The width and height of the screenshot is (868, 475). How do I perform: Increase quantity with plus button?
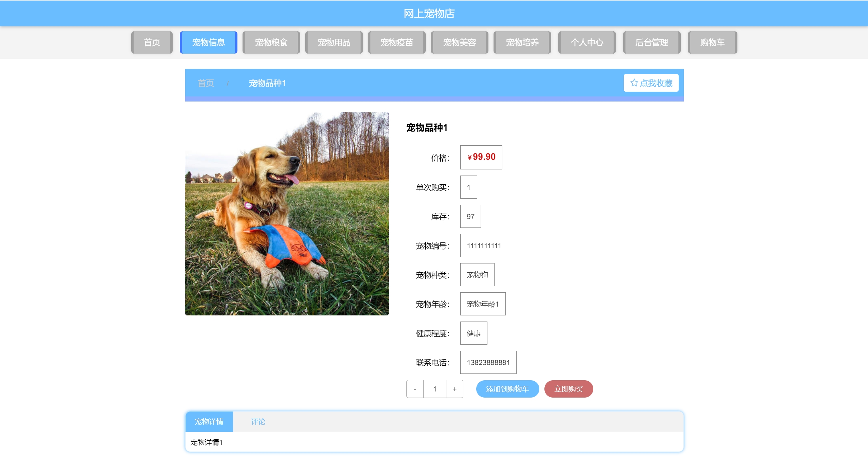coord(455,389)
